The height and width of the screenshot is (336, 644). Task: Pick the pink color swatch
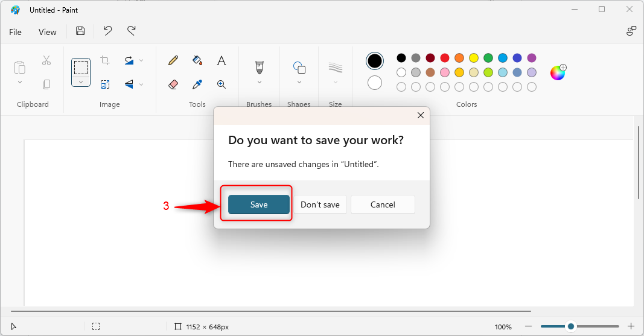click(x=445, y=72)
